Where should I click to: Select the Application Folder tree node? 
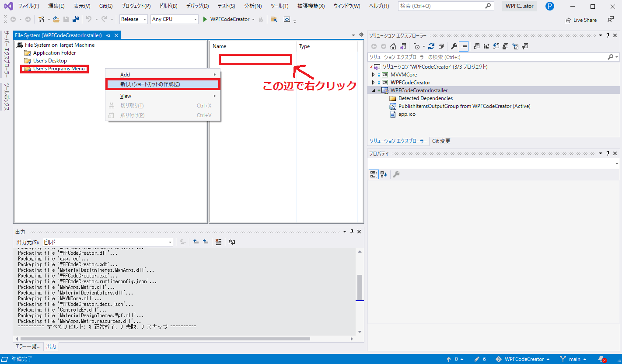[55, 53]
